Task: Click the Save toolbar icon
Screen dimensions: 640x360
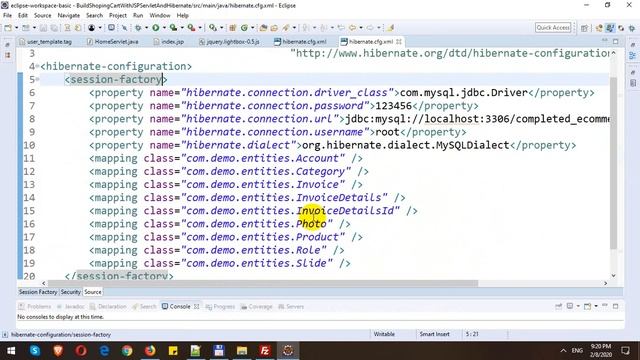Action: [x=44, y=28]
